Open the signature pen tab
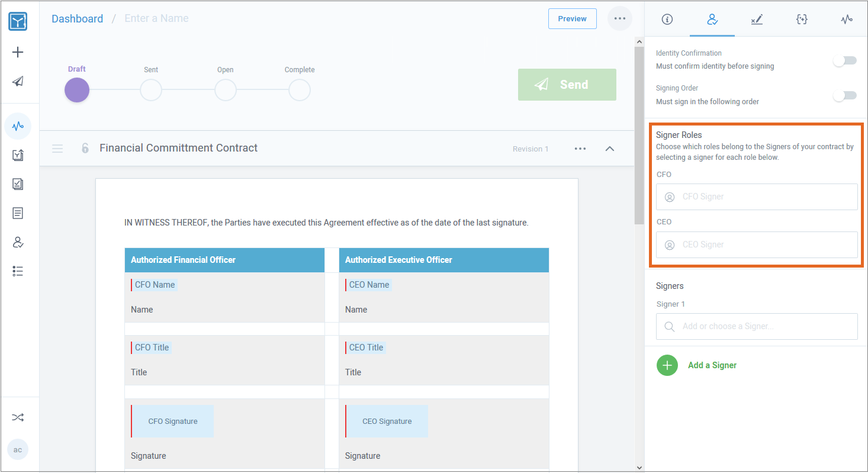This screenshot has height=473, width=868. click(757, 19)
